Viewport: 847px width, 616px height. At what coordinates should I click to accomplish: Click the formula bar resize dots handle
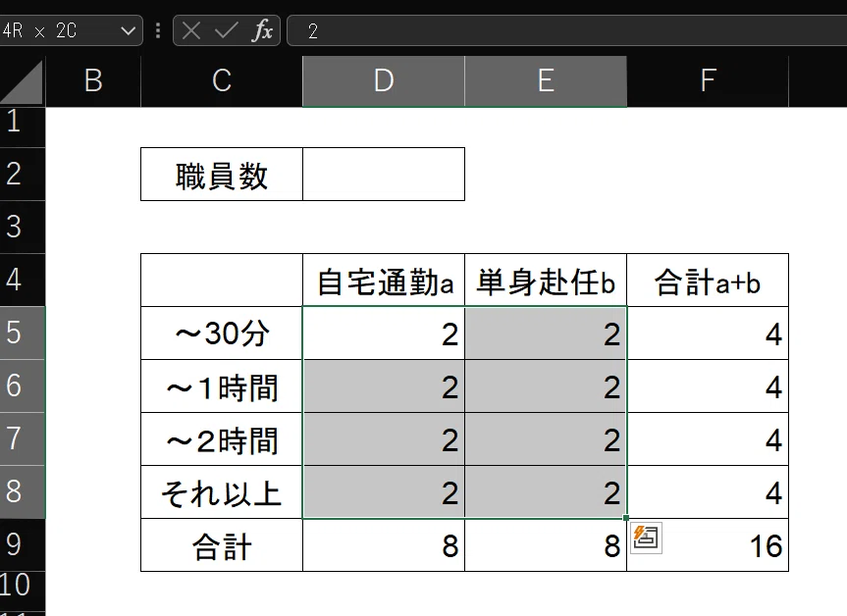(158, 30)
